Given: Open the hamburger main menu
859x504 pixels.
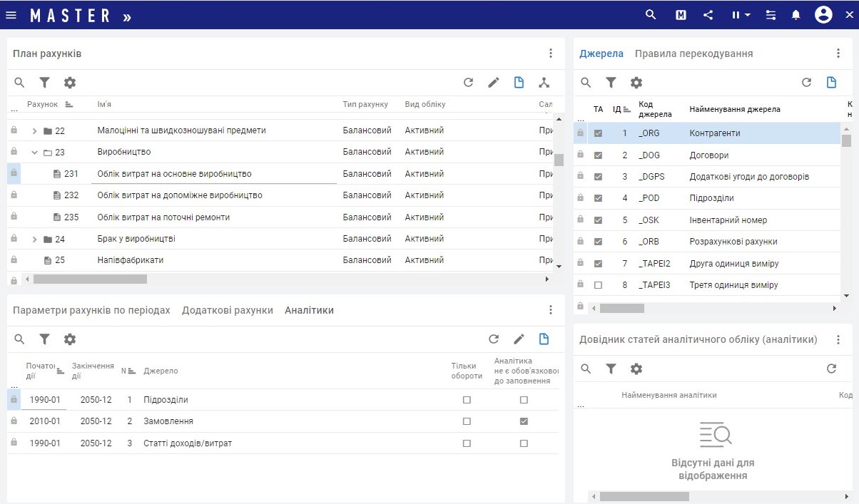Looking at the screenshot, I should 11,15.
